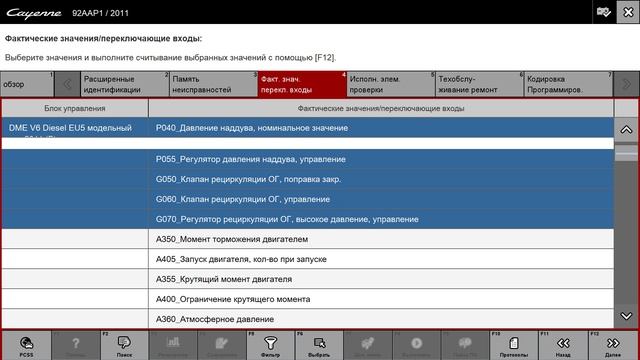Viewport: 640px width, 360px height.
Task: Open the Фильтр funnel button
Action: [x=271, y=345]
